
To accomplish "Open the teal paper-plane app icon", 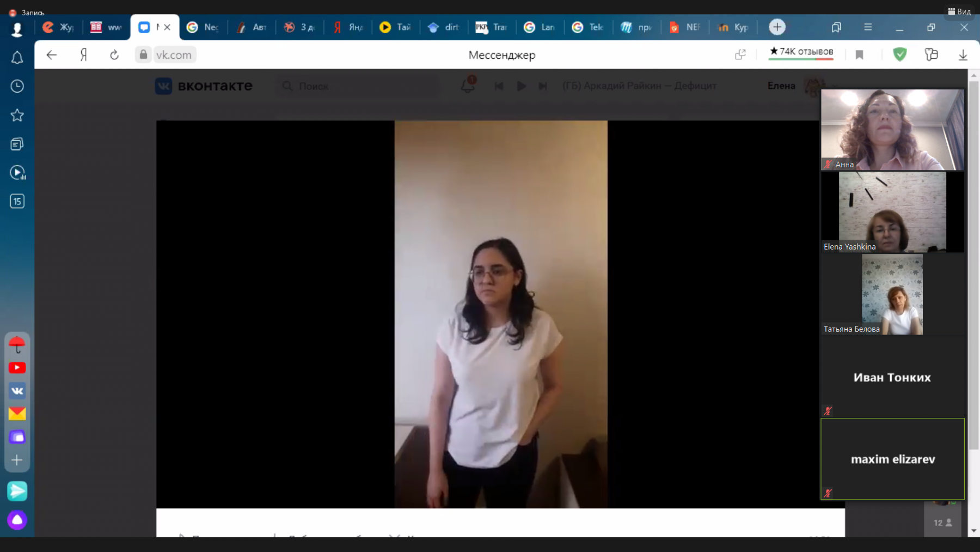I will (x=17, y=491).
